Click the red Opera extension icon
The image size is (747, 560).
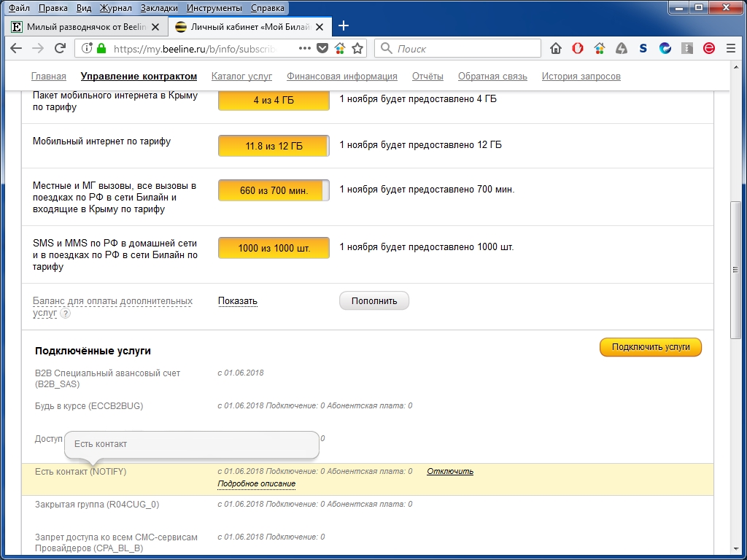[577, 48]
